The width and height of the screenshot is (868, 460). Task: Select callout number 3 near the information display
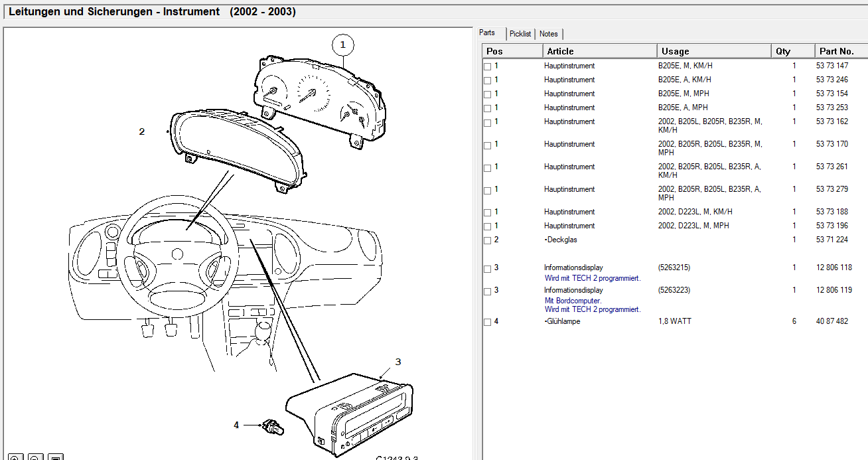click(398, 362)
